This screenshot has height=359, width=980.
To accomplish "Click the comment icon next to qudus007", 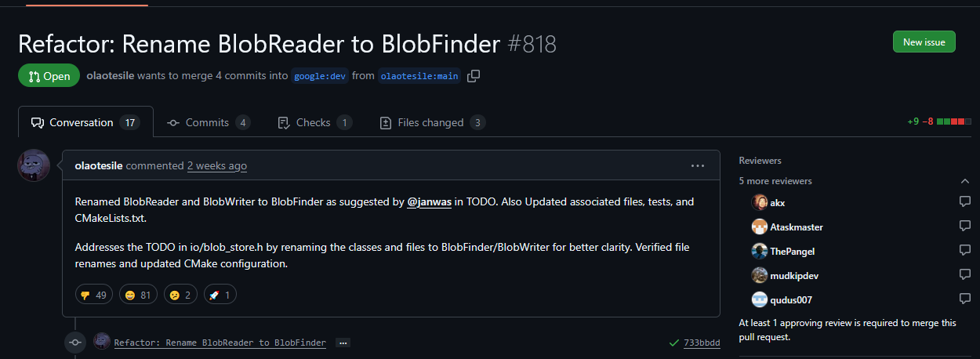I will (x=964, y=299).
